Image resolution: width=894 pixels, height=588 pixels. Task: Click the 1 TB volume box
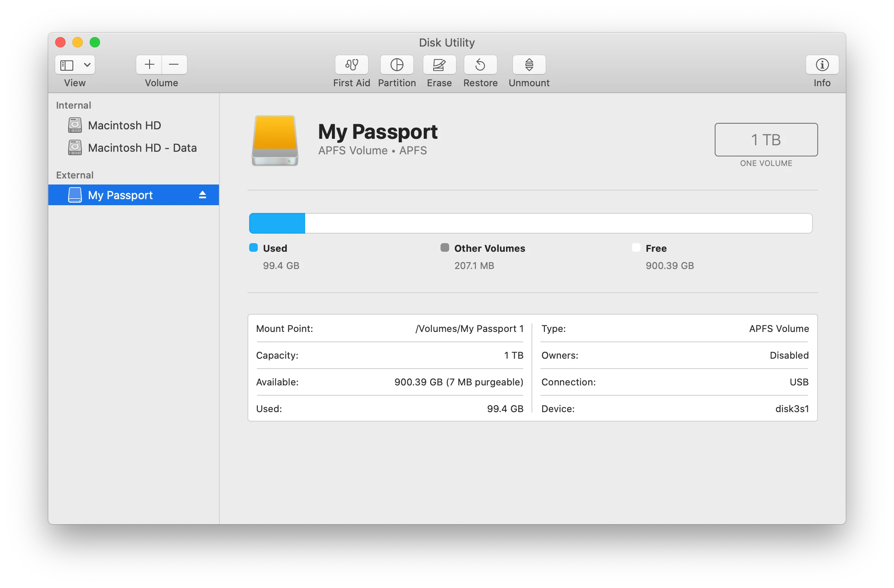pyautogui.click(x=766, y=140)
